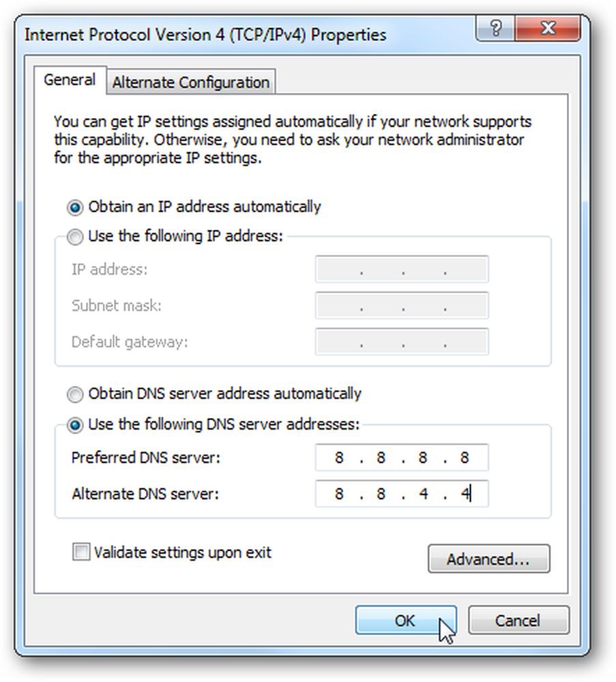
Task: Click the Subnet mask input field
Action: 402,306
